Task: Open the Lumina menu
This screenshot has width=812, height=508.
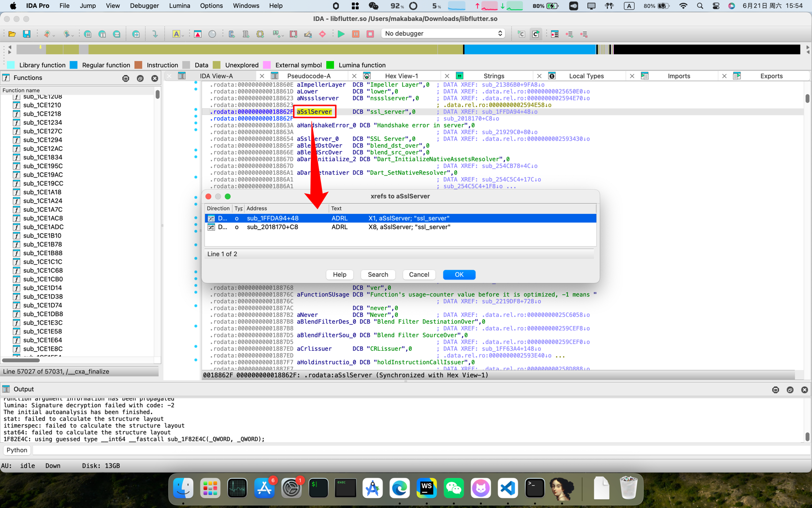Action: (179, 6)
